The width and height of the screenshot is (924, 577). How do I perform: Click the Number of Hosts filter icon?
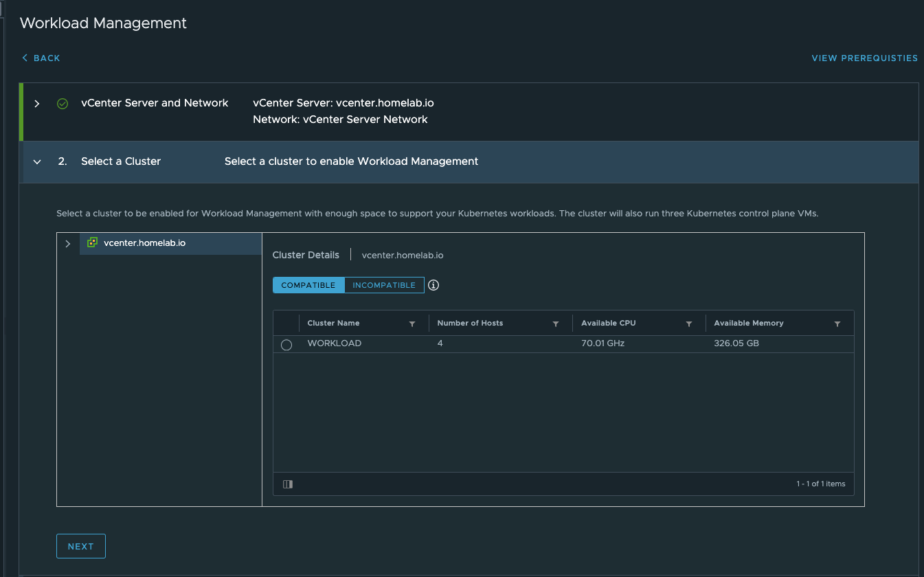pos(556,324)
